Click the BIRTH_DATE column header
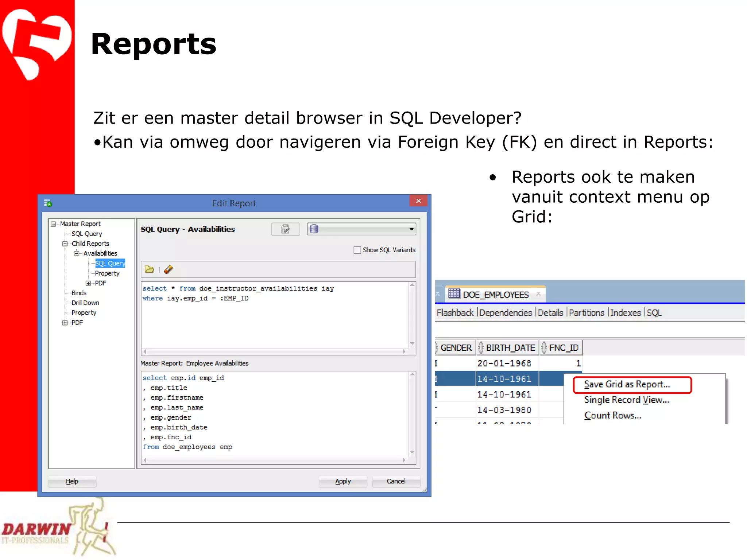This screenshot has height=560, width=747. [x=508, y=348]
